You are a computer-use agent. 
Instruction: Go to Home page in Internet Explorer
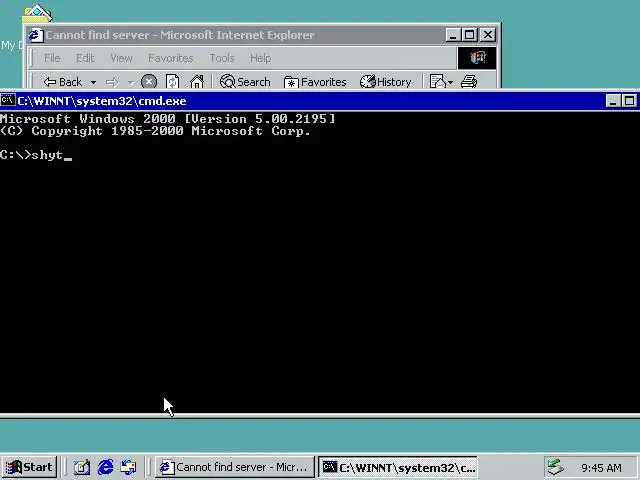(x=197, y=82)
